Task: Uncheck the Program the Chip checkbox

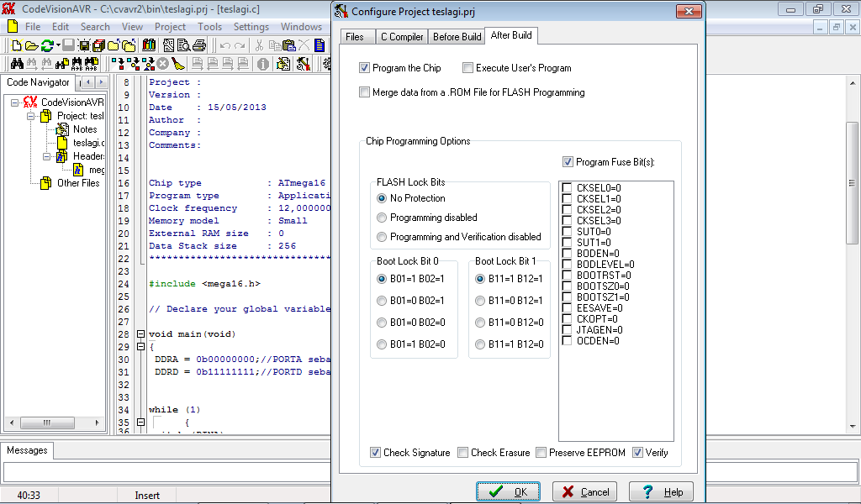Action: coord(364,68)
